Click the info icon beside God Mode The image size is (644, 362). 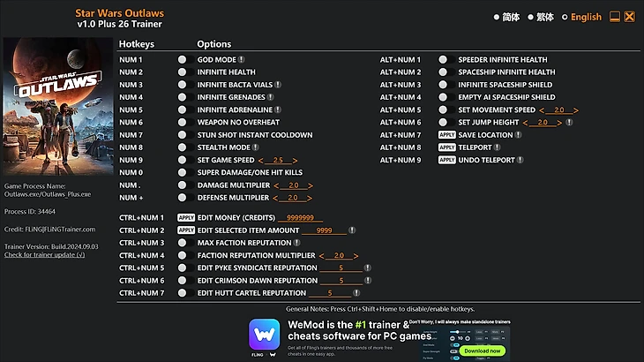click(x=242, y=59)
